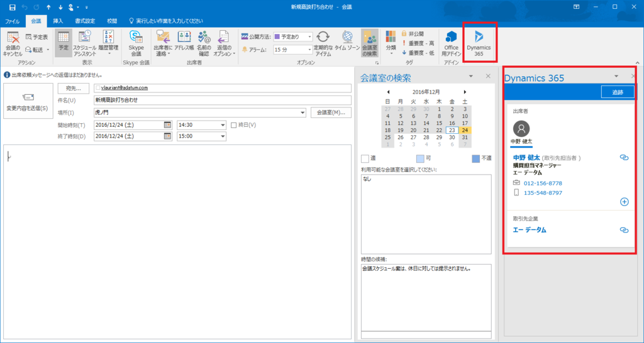Click Check Names (名前の確認) icon

point(203,43)
